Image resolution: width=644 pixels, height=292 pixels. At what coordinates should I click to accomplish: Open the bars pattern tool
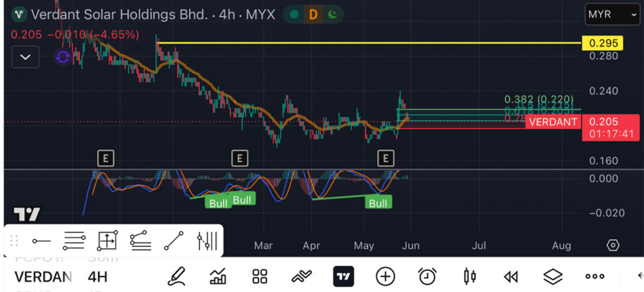tap(207, 241)
